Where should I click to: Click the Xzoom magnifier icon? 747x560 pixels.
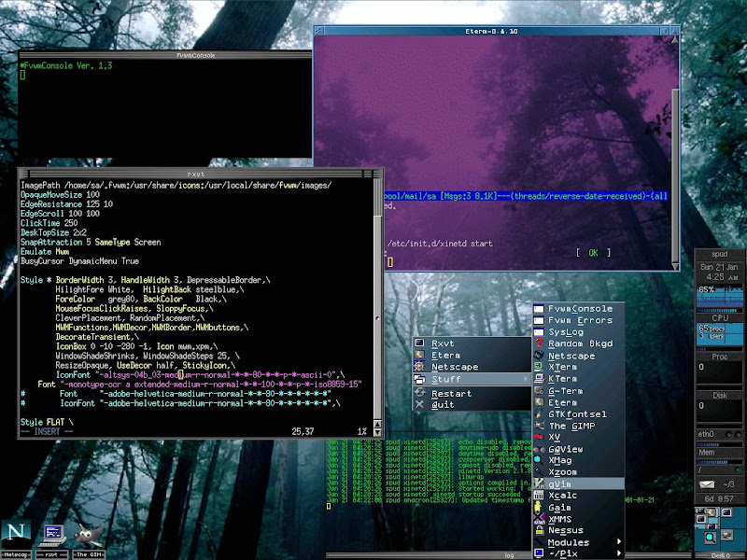point(539,472)
